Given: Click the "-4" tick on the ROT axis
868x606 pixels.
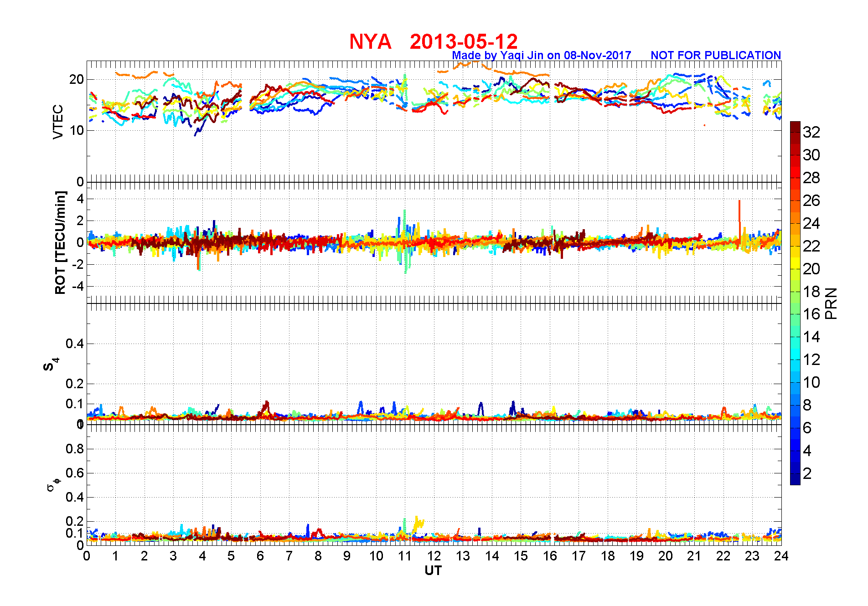Looking at the screenshot, I should point(78,287).
